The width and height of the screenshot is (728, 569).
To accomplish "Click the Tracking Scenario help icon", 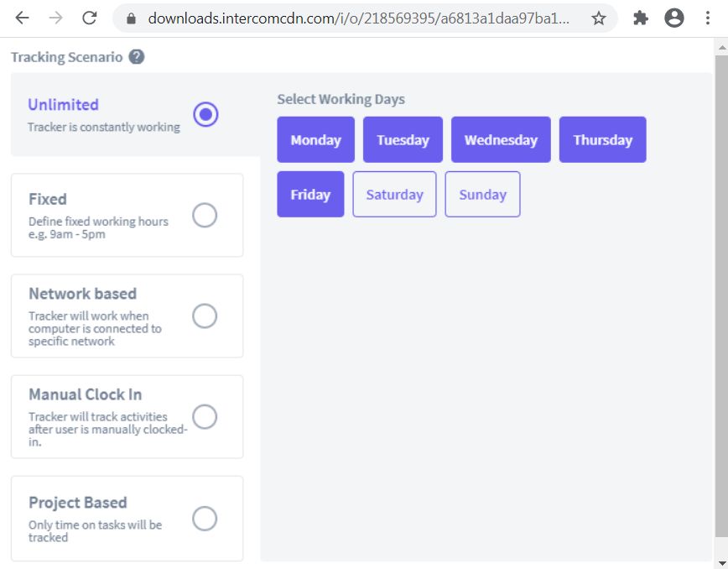I will (134, 57).
